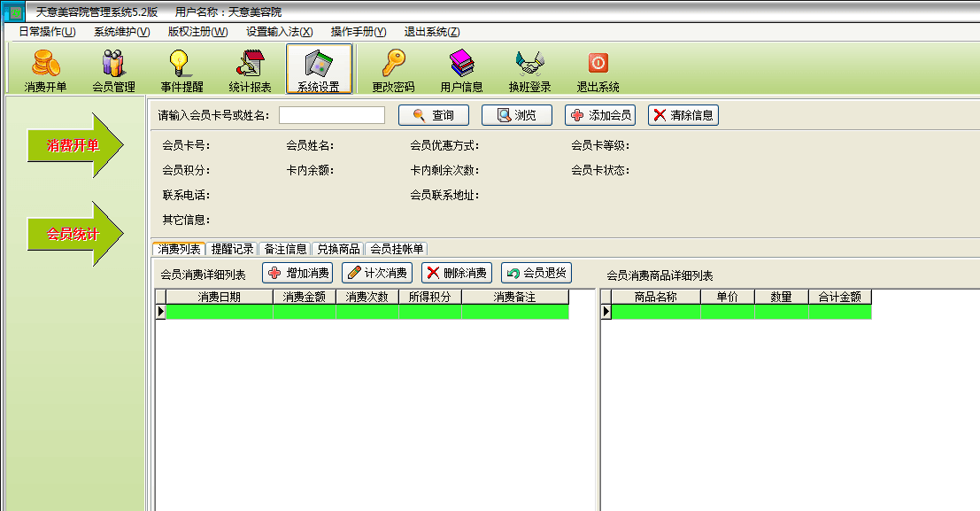
Task: Click row indicator arrow in product table
Action: [x=606, y=312]
